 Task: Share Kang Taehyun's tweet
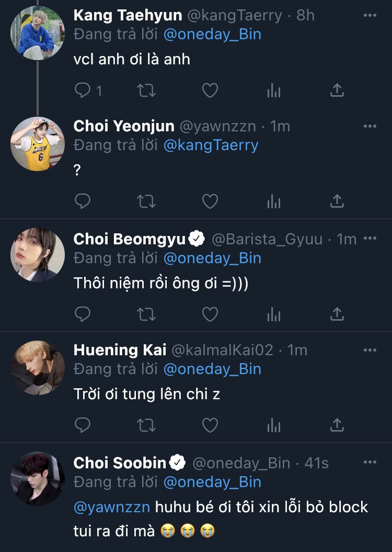337,91
